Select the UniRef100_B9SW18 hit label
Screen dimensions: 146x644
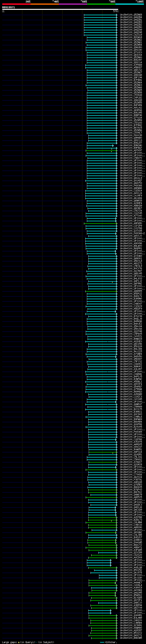tap(131, 37)
